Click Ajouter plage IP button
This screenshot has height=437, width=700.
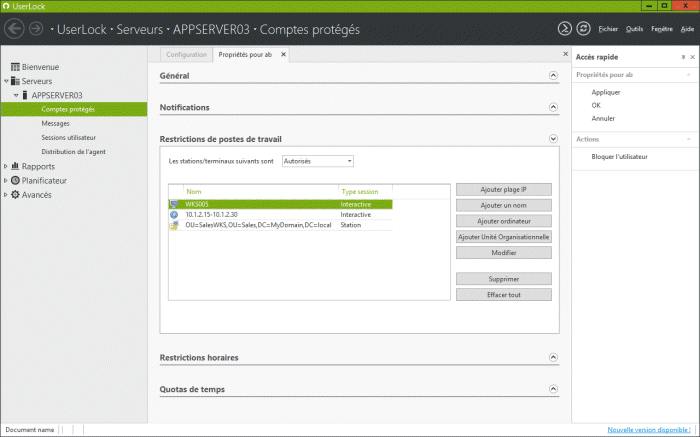pyautogui.click(x=504, y=190)
